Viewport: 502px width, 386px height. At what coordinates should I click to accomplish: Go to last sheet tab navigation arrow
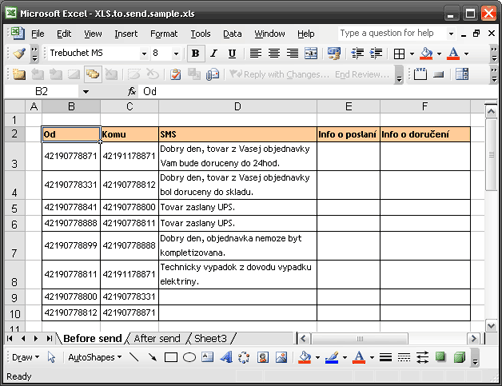(x=49, y=339)
